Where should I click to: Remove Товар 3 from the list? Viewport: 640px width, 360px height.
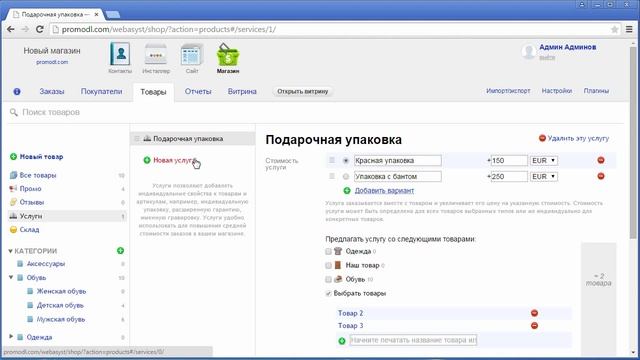tap(534, 326)
